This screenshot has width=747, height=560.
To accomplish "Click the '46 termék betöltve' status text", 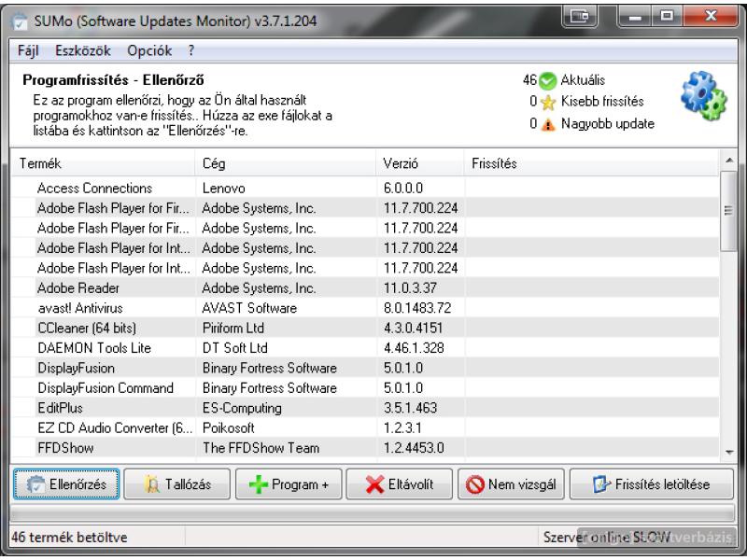I will [x=69, y=538].
